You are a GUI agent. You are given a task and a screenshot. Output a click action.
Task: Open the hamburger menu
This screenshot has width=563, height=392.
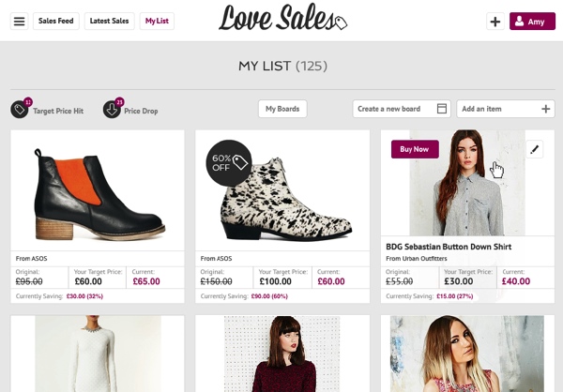click(x=19, y=22)
